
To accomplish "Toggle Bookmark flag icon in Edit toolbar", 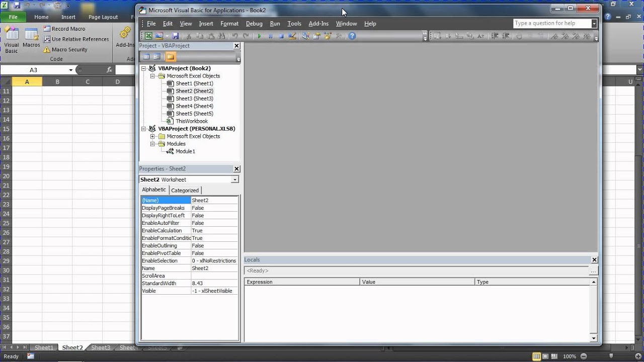I will (x=554, y=36).
